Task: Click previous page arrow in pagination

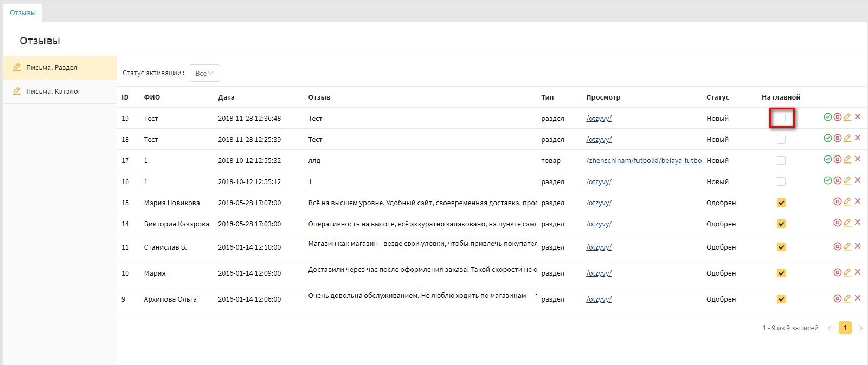Action: (x=829, y=328)
